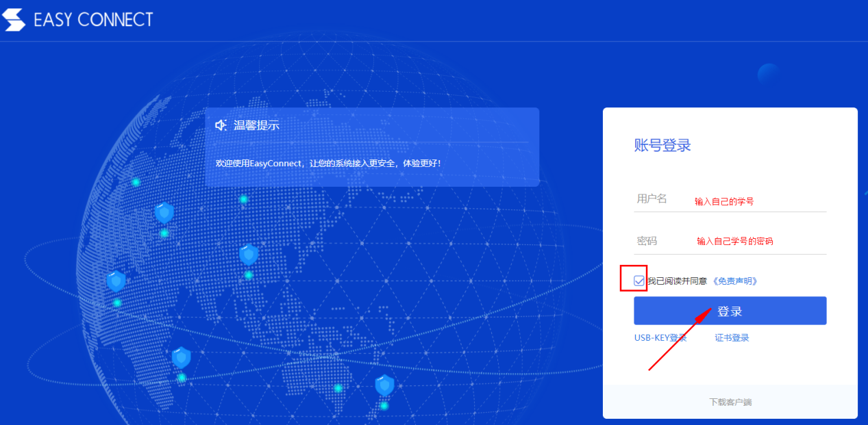
Task: Click the EasyConnect welcome message text
Action: click(x=328, y=164)
